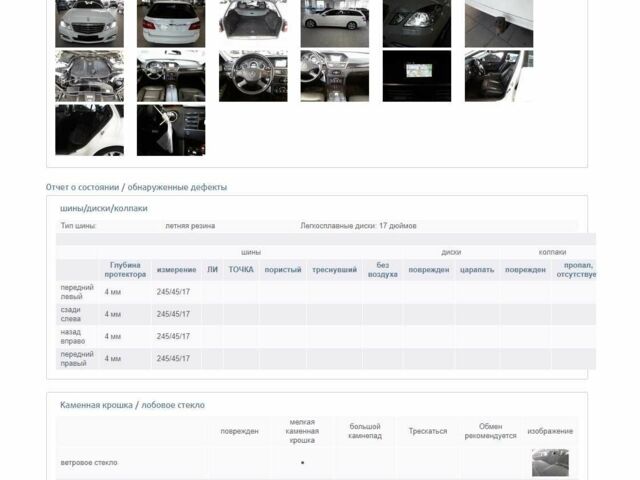Open the windshield stone chip image

point(550,462)
